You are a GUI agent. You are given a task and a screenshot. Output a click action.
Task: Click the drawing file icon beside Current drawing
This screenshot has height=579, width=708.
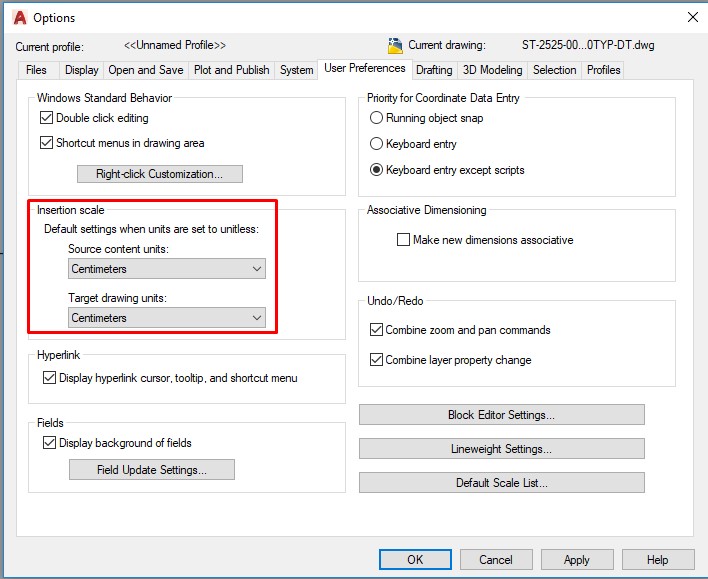pos(395,45)
